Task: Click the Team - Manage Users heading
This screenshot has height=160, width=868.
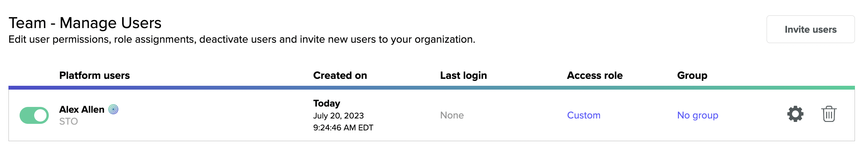Action: point(85,23)
